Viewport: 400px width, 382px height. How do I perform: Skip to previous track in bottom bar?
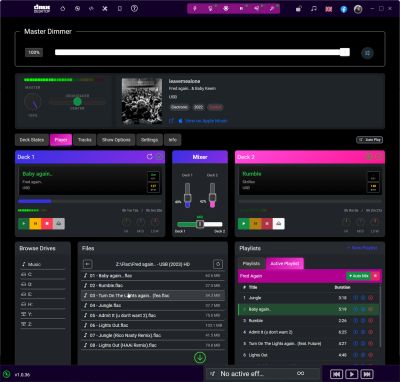pyautogui.click(x=336, y=374)
